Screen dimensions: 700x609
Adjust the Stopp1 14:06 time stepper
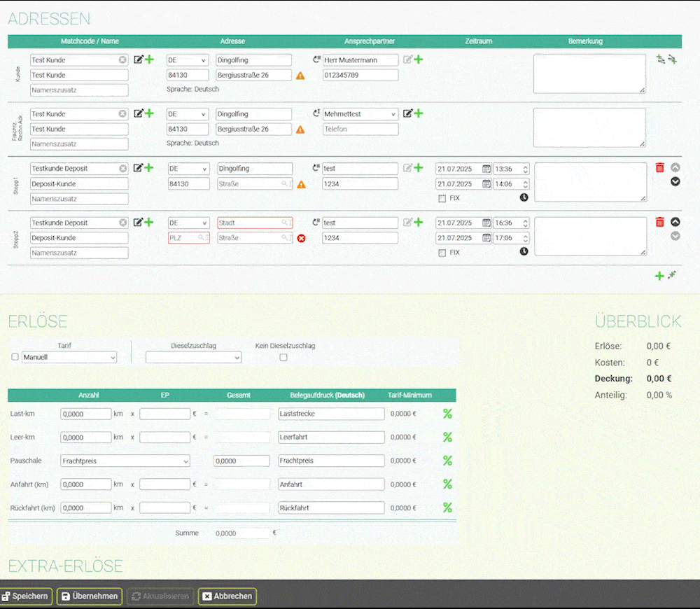(526, 184)
